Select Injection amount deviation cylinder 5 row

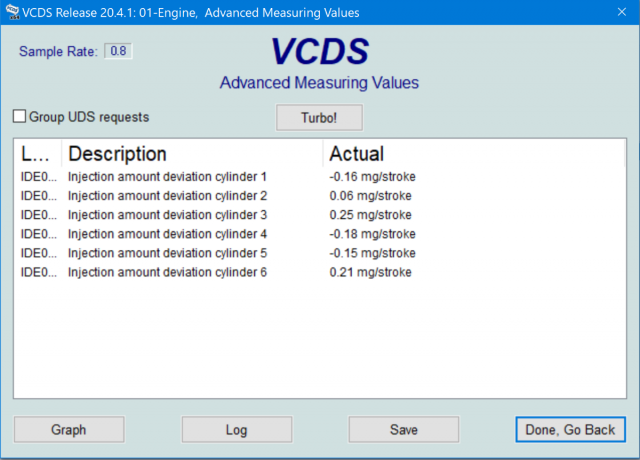click(x=167, y=253)
